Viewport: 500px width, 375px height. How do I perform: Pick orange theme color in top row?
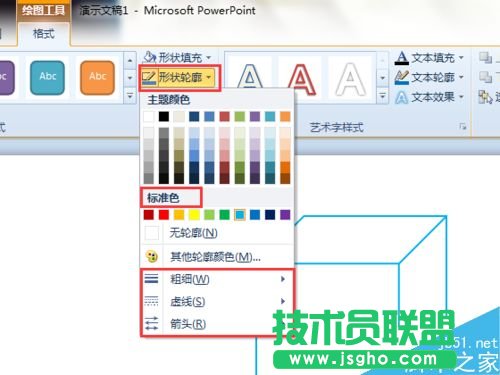[285, 116]
